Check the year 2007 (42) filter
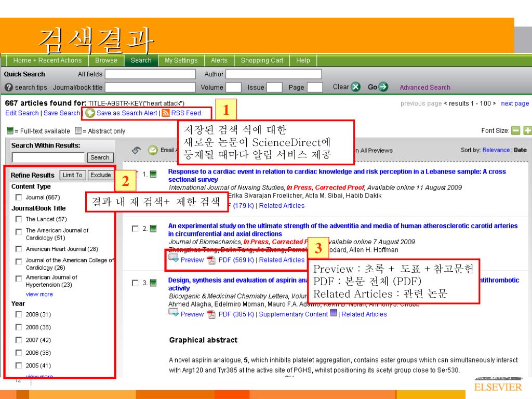Viewport: 532px width, 399px height. tap(19, 340)
